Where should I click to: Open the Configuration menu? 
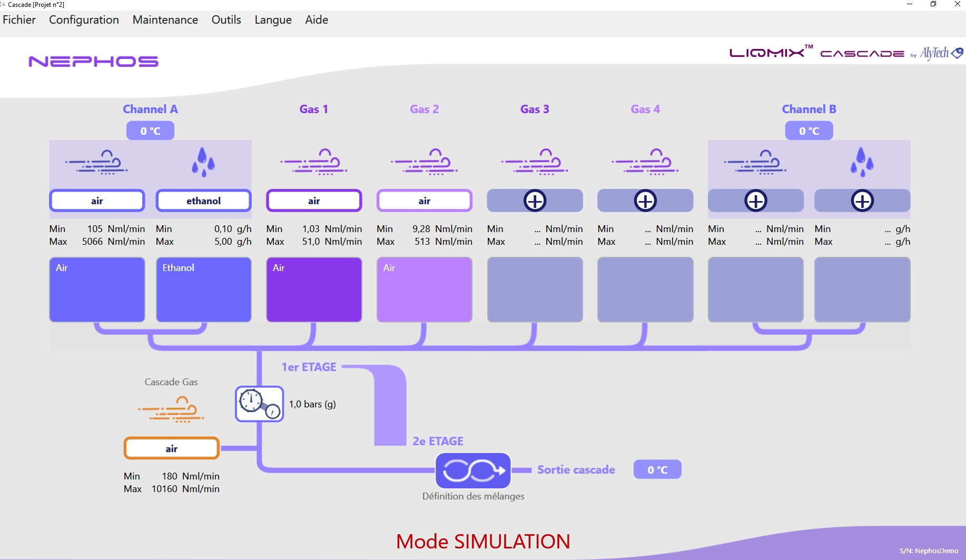click(x=83, y=20)
